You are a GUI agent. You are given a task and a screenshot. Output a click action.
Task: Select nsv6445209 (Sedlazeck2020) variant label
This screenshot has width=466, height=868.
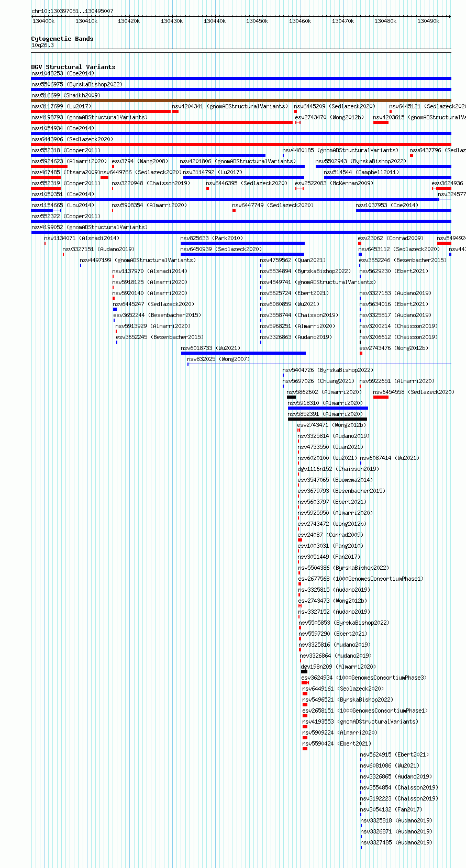[335, 106]
